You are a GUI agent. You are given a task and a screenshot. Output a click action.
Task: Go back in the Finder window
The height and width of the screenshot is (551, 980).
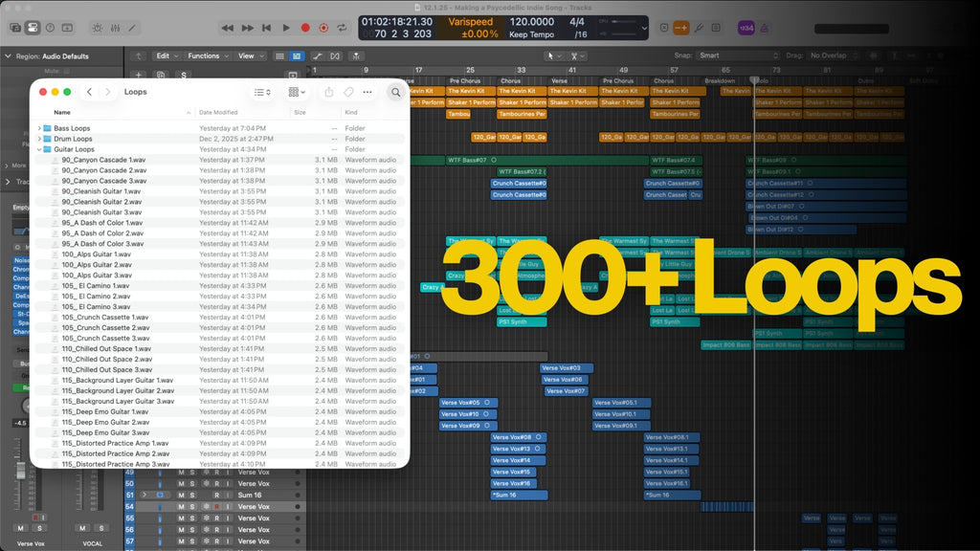tap(89, 92)
